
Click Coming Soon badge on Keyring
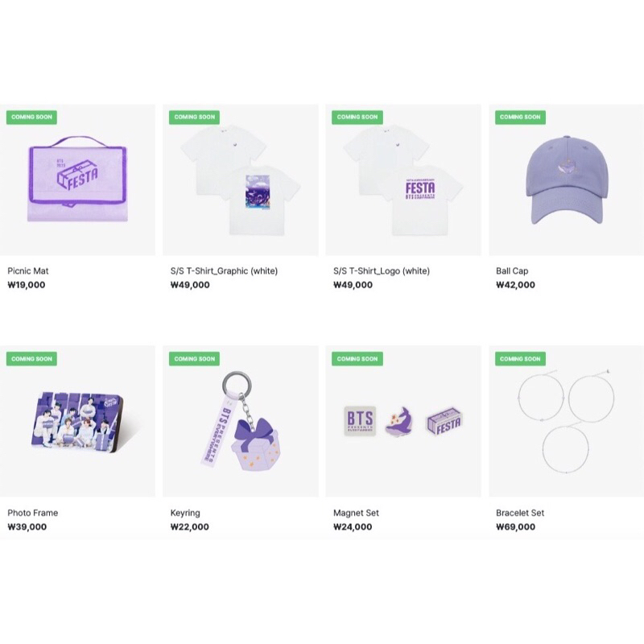click(x=194, y=358)
